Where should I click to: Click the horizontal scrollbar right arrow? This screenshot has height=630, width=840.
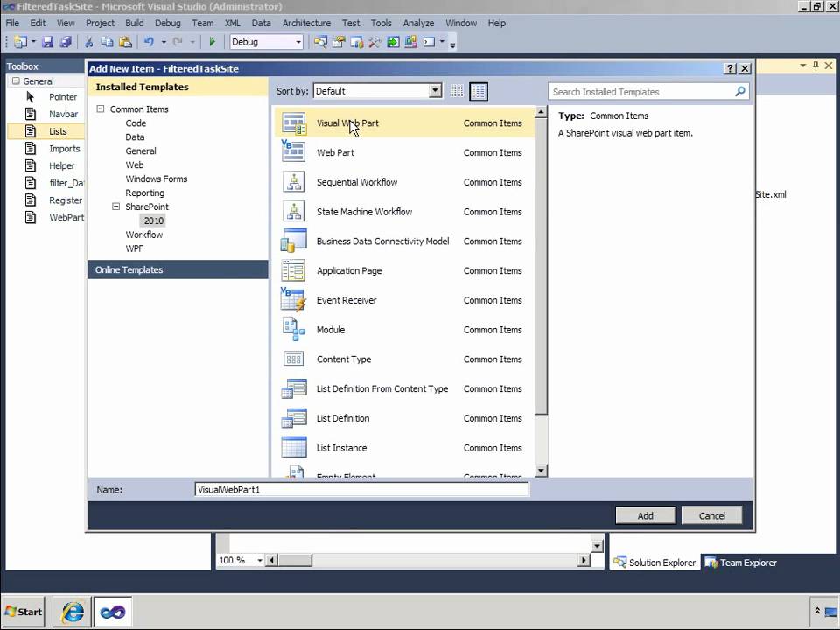[x=584, y=560]
